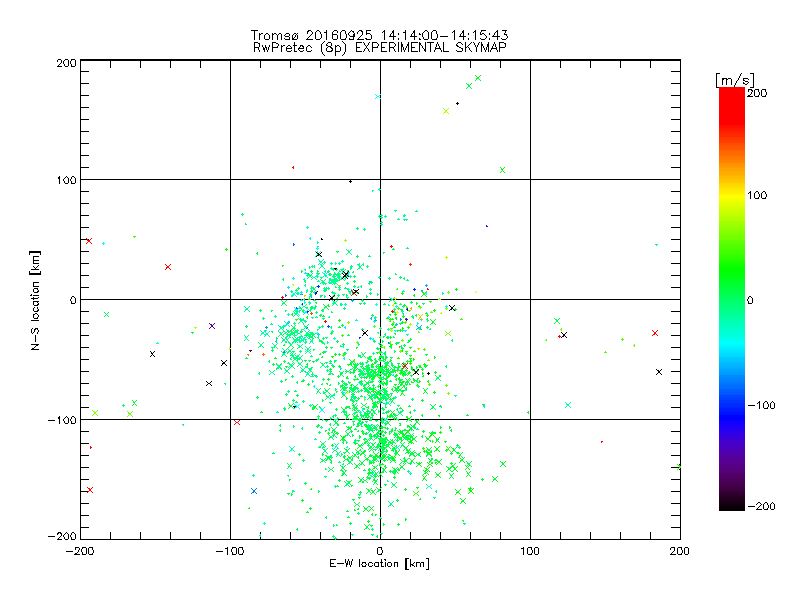800x600 pixels.
Task: Click the x-axis tick label '-100'
Action: coord(230,551)
